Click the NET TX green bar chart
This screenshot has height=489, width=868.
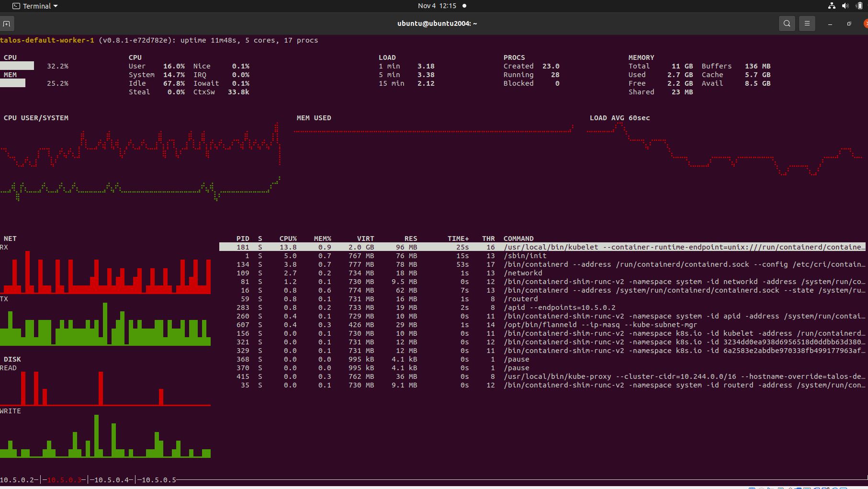pyautogui.click(x=105, y=324)
